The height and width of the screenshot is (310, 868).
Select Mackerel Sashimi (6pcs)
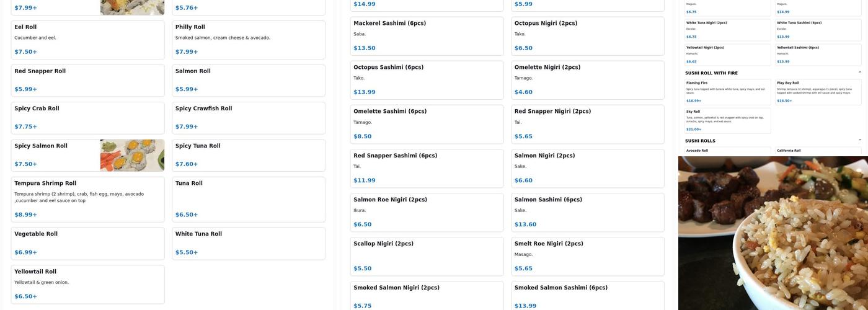pos(427,35)
